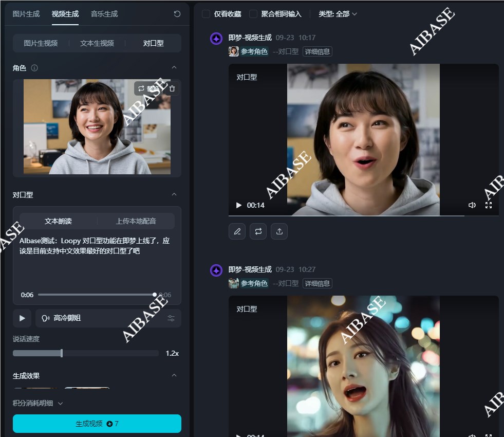Select the 图片生视频 sub-tab
Image resolution: width=504 pixels, height=437 pixels.
(41, 43)
